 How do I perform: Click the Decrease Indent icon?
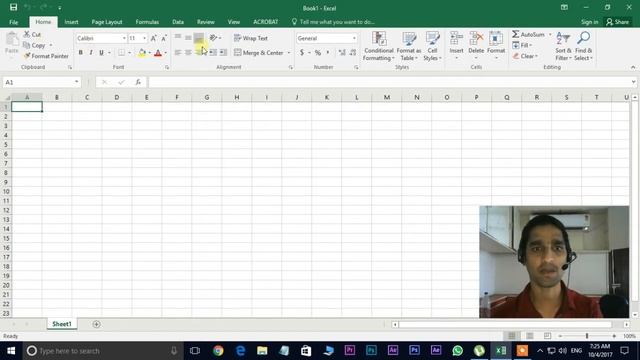pos(213,53)
